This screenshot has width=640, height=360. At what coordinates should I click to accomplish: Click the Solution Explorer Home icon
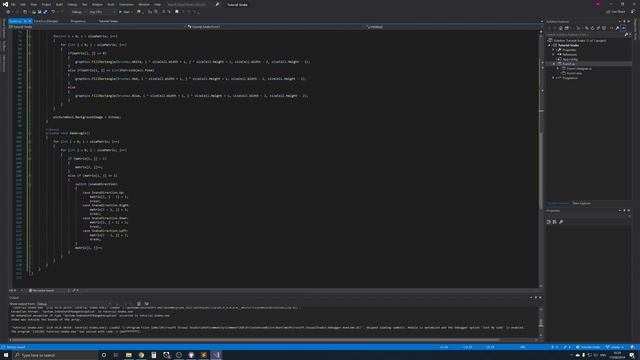click(560, 28)
